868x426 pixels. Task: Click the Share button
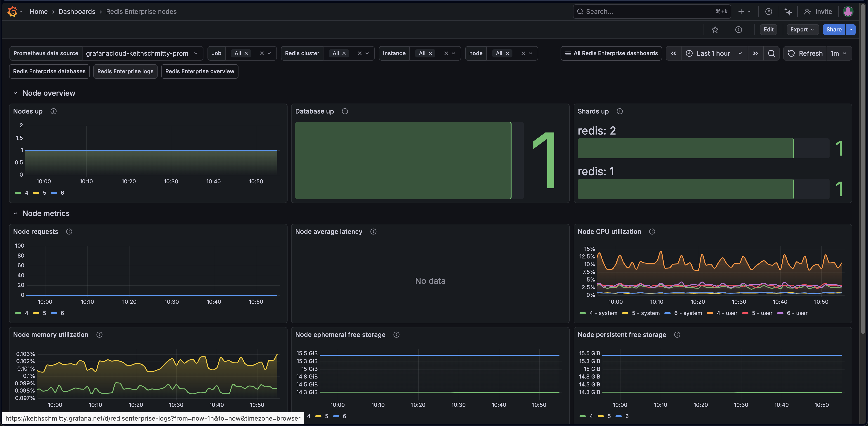point(834,30)
